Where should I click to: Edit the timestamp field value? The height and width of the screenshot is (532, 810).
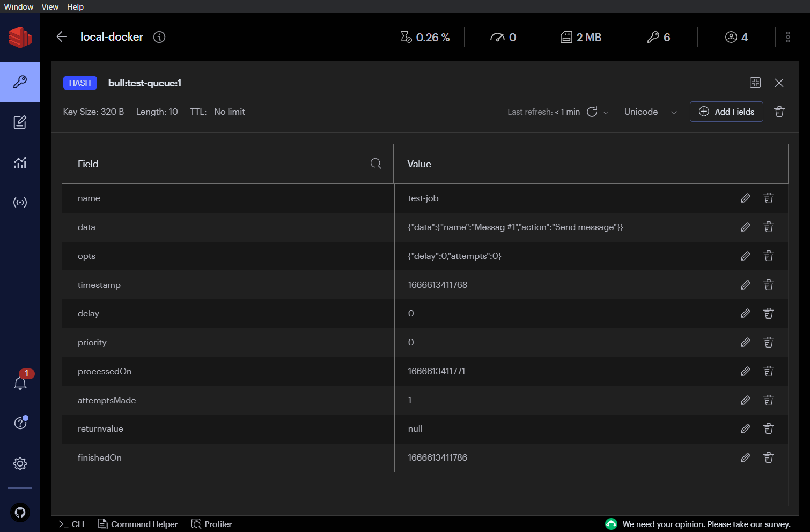tap(746, 285)
